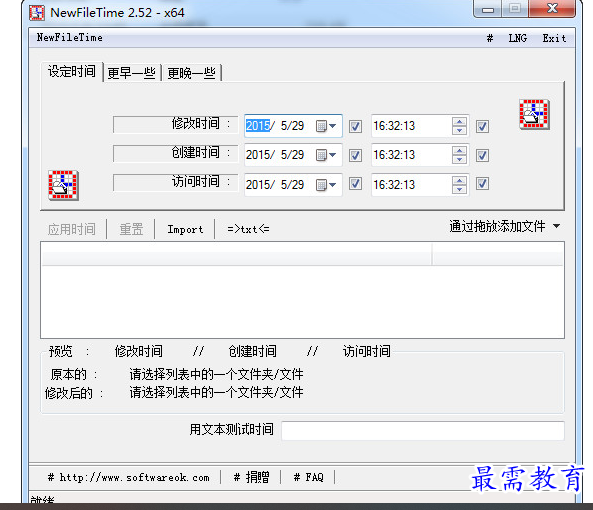Click the NewFileTime drag icon at upper right
593x510 pixels.
[534, 114]
